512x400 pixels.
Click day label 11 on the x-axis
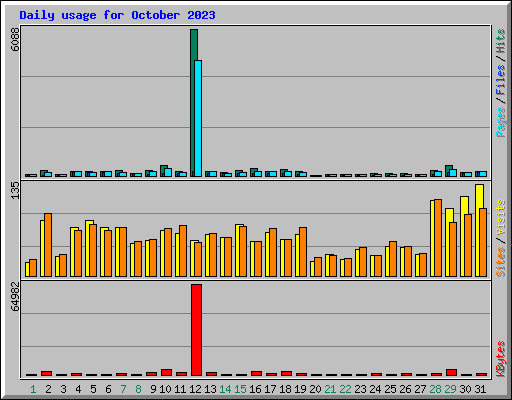point(180,389)
